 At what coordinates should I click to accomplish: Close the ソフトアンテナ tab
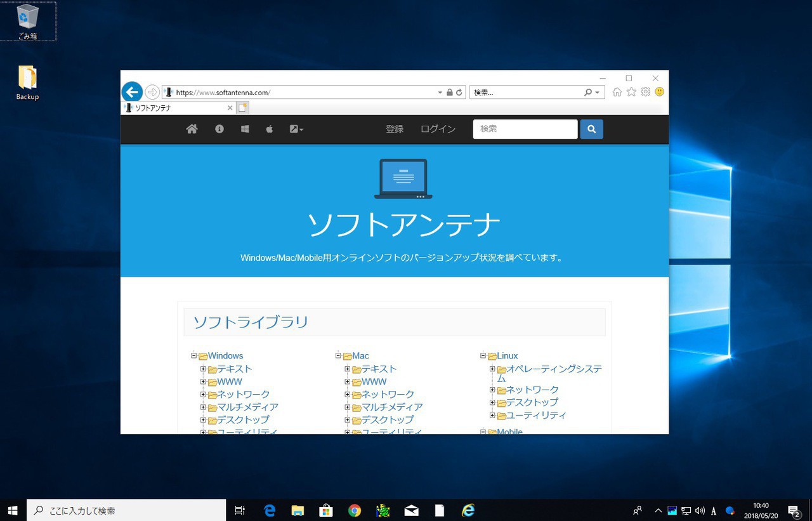tap(230, 108)
